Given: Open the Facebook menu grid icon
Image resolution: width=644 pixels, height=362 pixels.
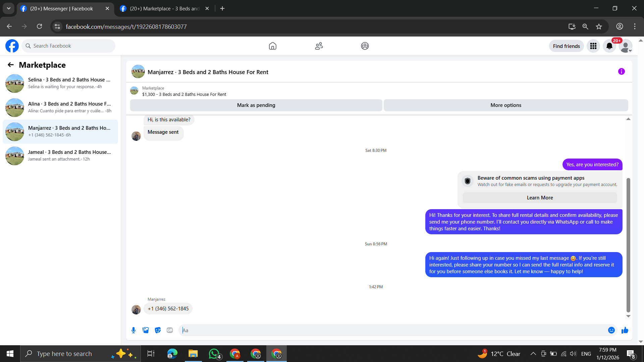Looking at the screenshot, I should (593, 46).
